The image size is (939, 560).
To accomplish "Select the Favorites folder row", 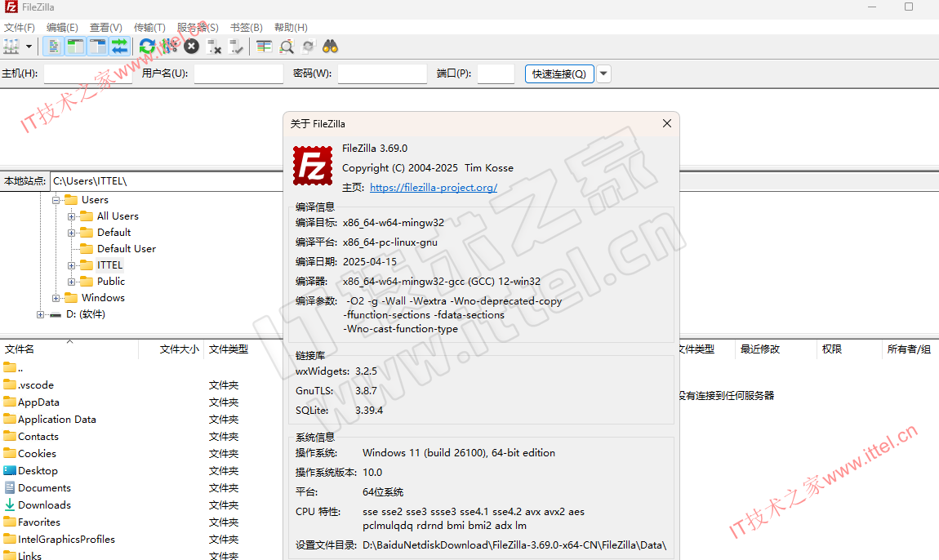I will click(141, 522).
